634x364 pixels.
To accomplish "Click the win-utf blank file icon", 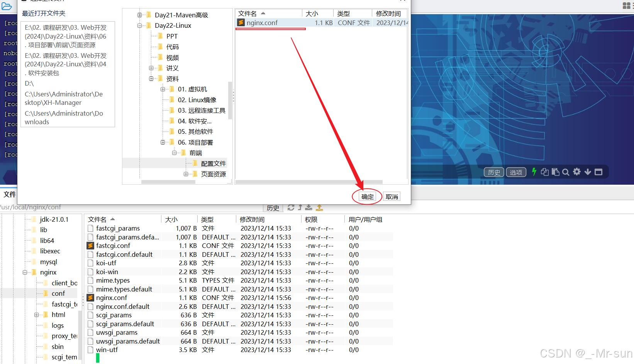I will click(x=91, y=350).
